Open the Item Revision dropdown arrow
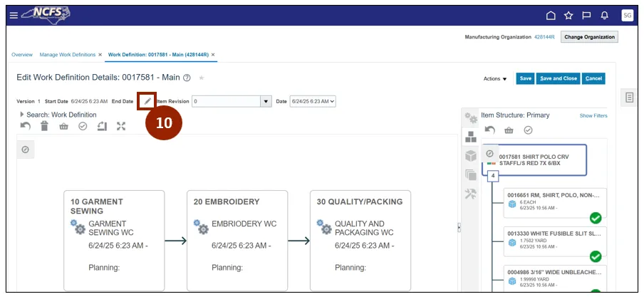 pos(266,101)
